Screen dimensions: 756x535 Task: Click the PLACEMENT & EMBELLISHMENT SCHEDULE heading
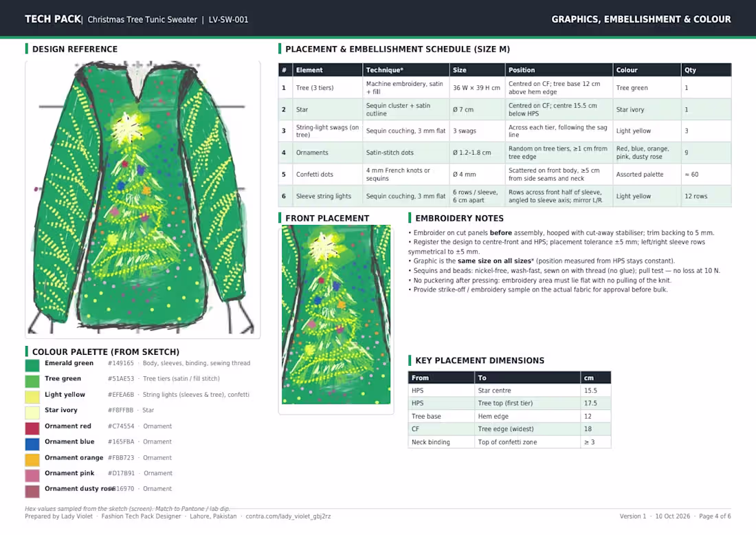[398, 50]
